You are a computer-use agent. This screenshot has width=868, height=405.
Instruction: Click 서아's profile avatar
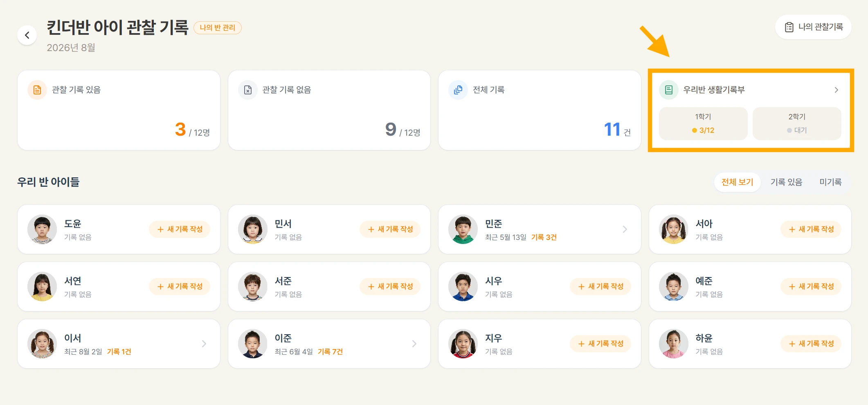(x=674, y=229)
